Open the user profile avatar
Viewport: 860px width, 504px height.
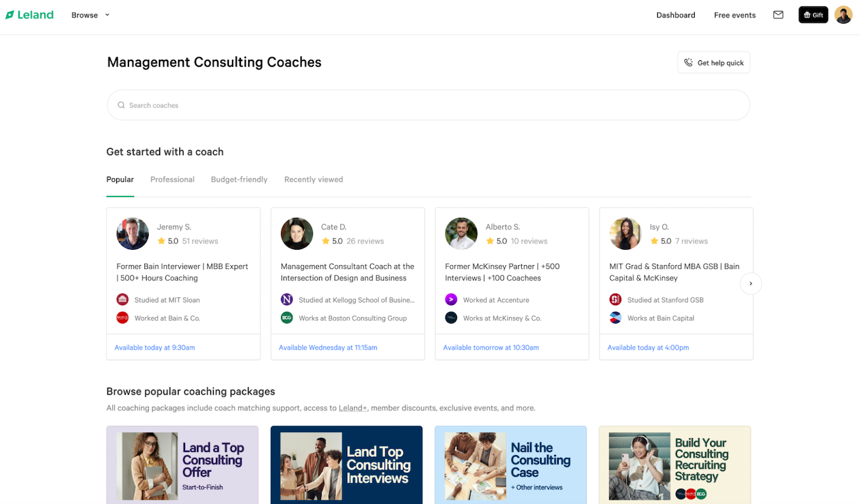tap(843, 15)
